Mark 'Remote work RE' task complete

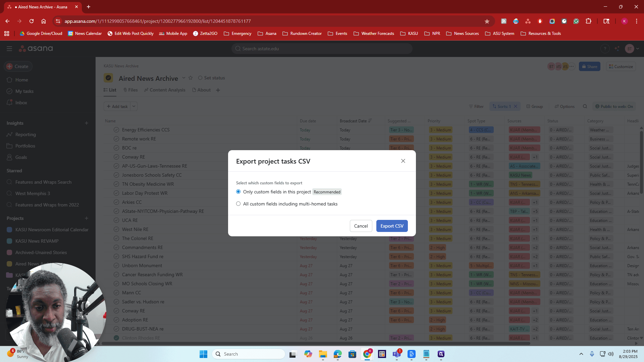(116, 139)
